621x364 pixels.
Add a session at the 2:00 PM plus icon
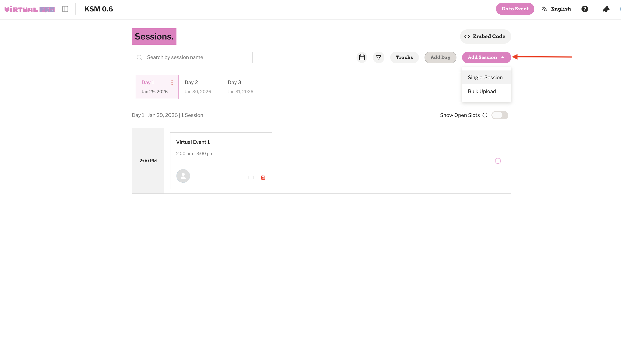498,161
